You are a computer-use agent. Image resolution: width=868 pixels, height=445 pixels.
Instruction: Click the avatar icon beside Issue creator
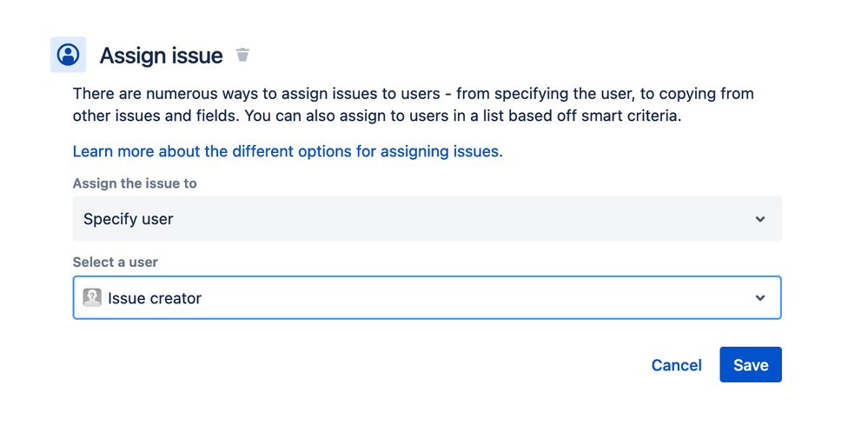point(92,297)
